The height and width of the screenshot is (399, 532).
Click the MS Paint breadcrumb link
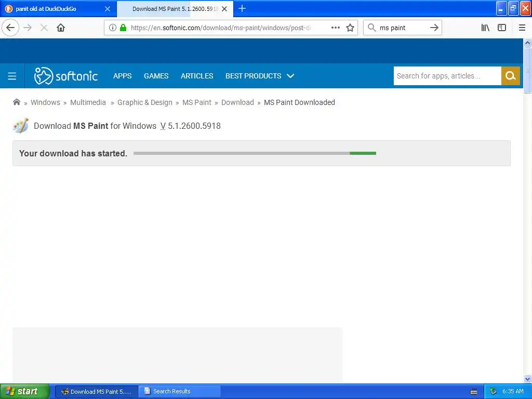tap(197, 102)
